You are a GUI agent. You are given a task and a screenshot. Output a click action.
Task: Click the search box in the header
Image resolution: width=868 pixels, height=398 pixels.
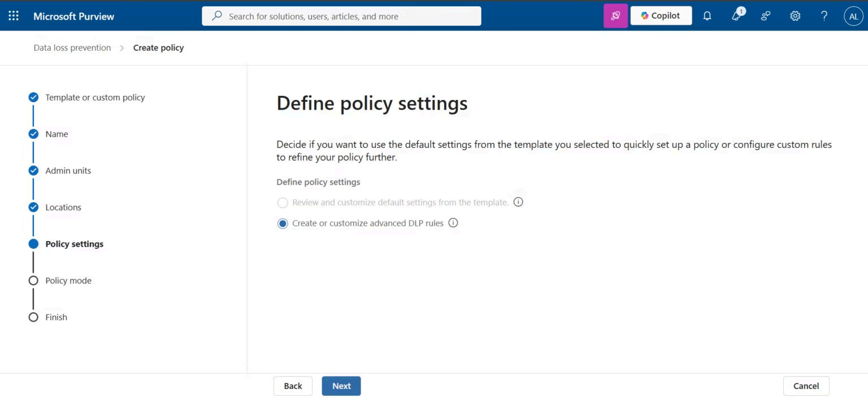click(x=341, y=16)
